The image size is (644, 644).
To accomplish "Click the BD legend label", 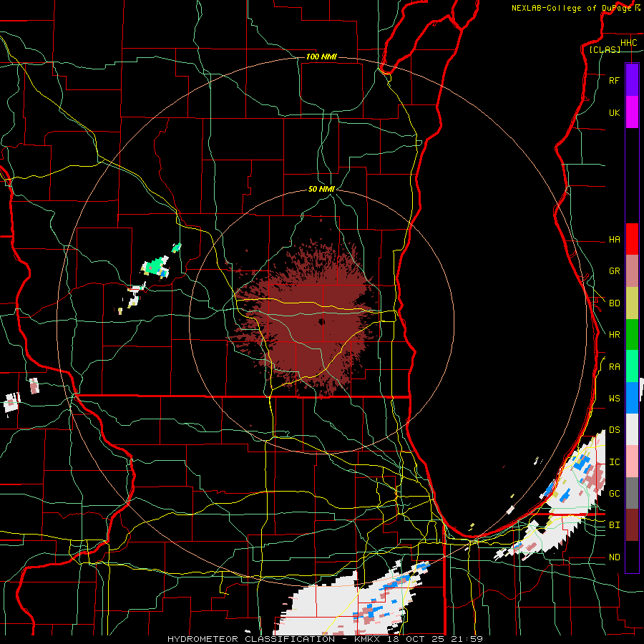I will [614, 303].
